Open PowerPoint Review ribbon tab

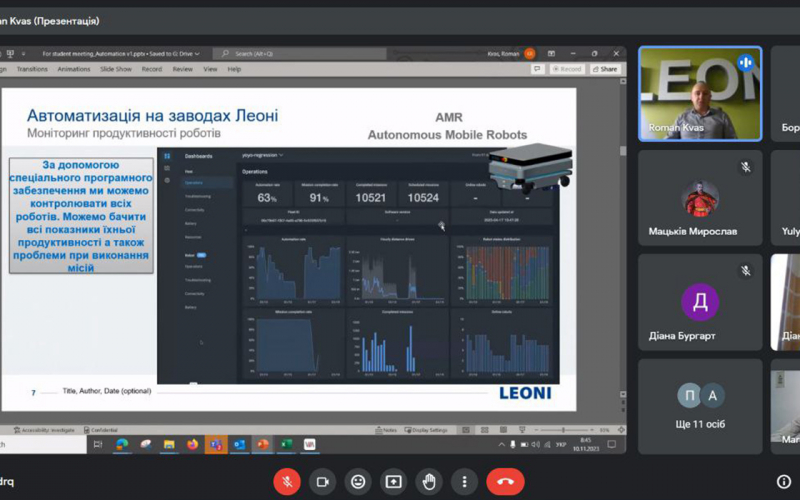point(182,69)
